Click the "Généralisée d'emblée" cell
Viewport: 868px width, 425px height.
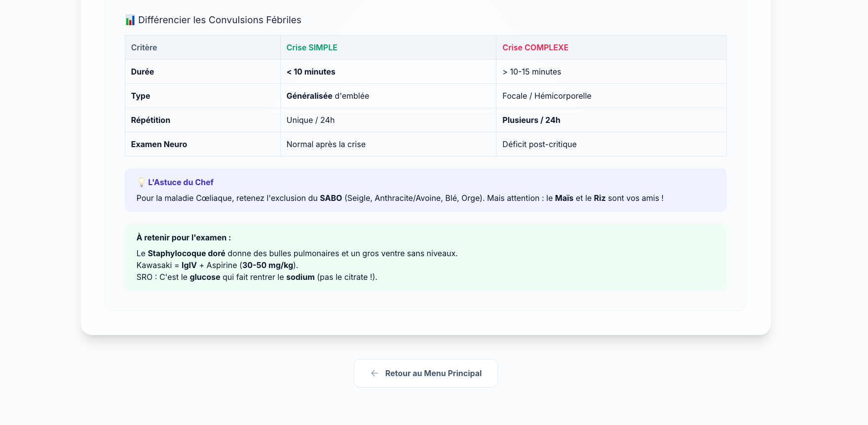click(328, 96)
